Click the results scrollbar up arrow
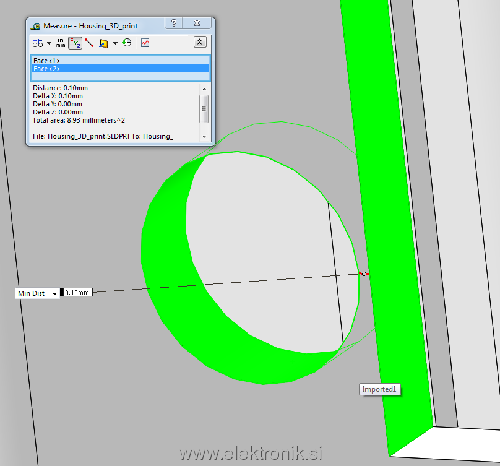Screen dimensions: 500x466 coord(204,89)
